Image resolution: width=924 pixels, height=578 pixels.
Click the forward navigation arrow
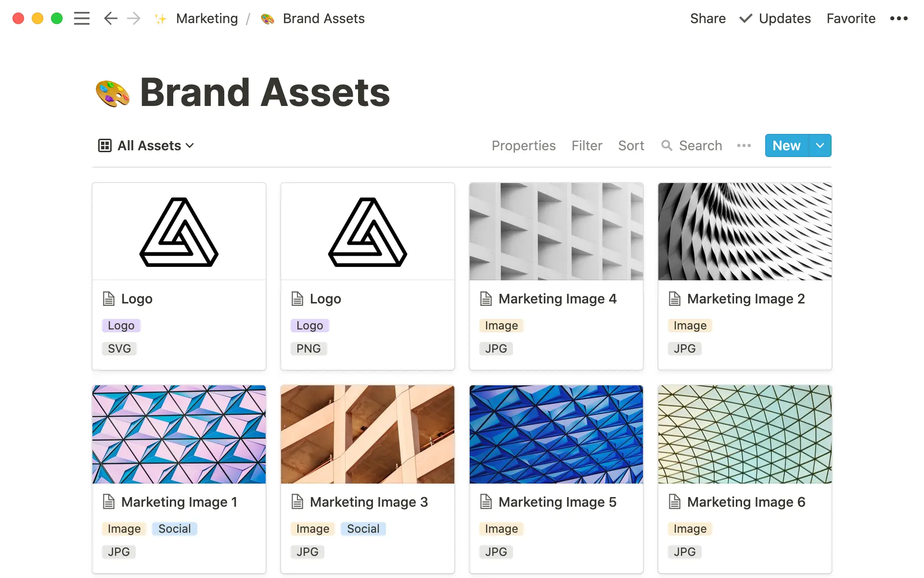[x=134, y=19]
